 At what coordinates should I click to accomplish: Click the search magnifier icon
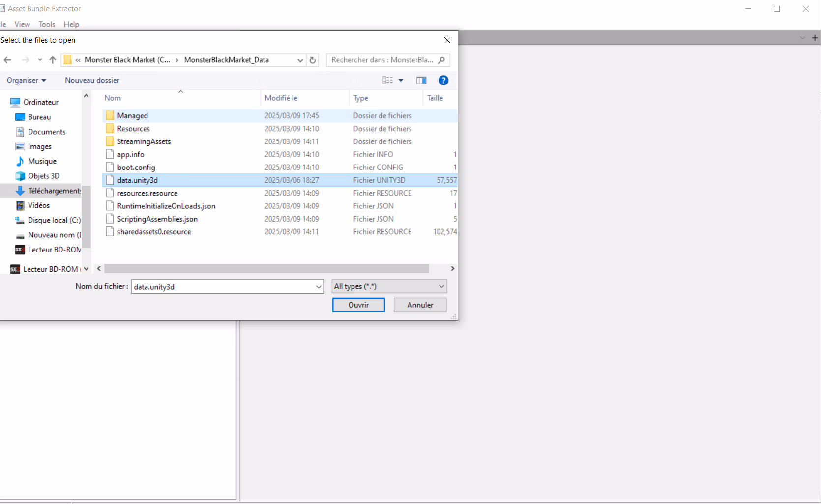pyautogui.click(x=441, y=60)
